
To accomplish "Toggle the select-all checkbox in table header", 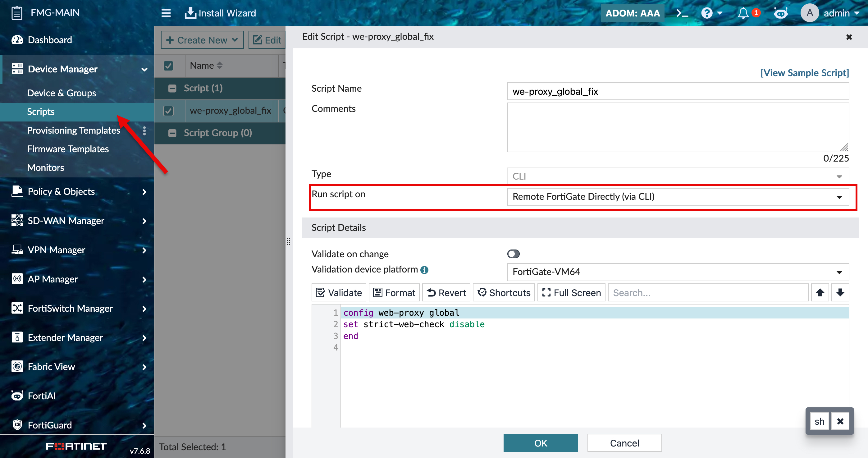I will click(168, 66).
